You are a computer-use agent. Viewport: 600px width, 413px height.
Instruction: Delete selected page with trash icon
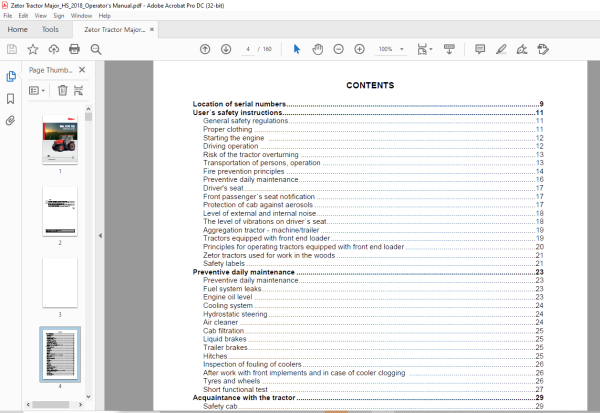[62, 90]
